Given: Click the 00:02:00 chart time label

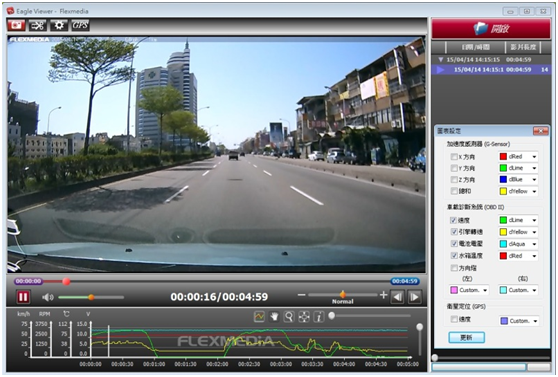Looking at the screenshot, I should [217, 364].
